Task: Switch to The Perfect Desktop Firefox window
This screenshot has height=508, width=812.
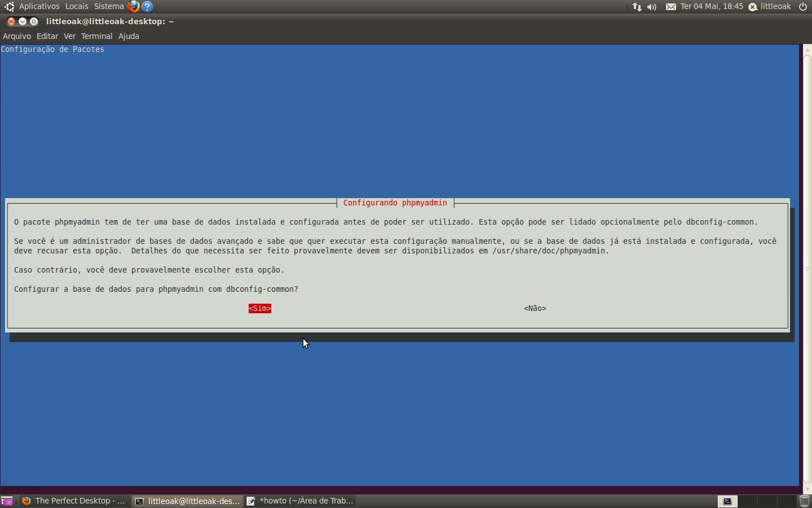Action: (74, 501)
